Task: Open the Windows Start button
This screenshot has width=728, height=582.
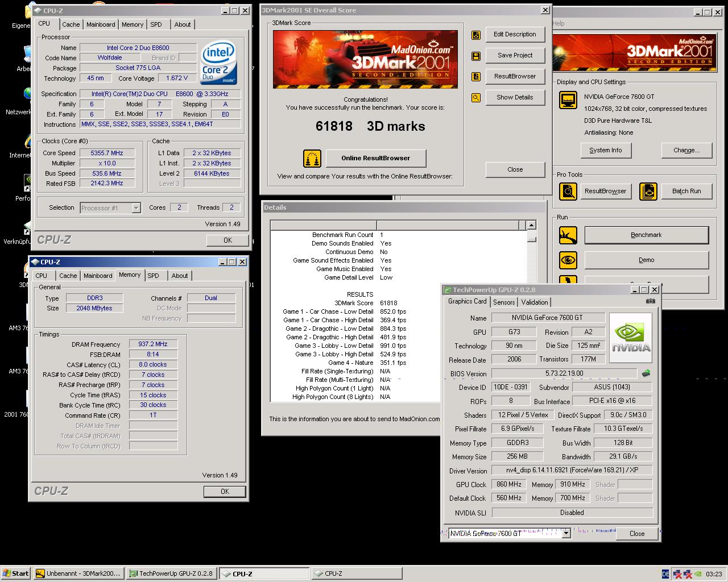Action: click(16, 573)
